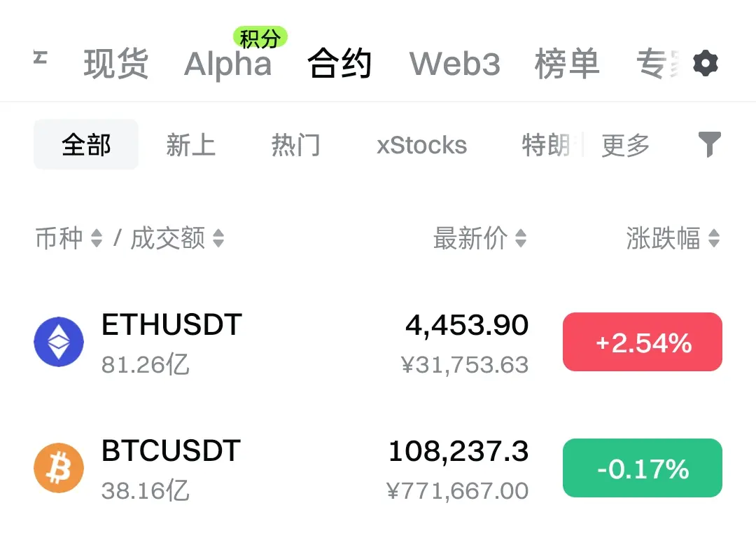Open the BTCUSDT contract row

click(378, 468)
